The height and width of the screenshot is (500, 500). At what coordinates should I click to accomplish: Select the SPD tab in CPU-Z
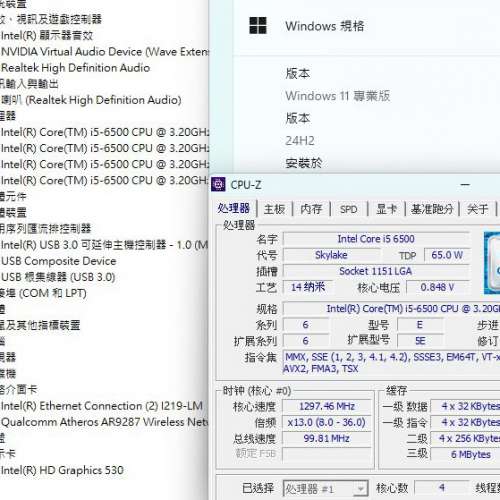(x=348, y=209)
